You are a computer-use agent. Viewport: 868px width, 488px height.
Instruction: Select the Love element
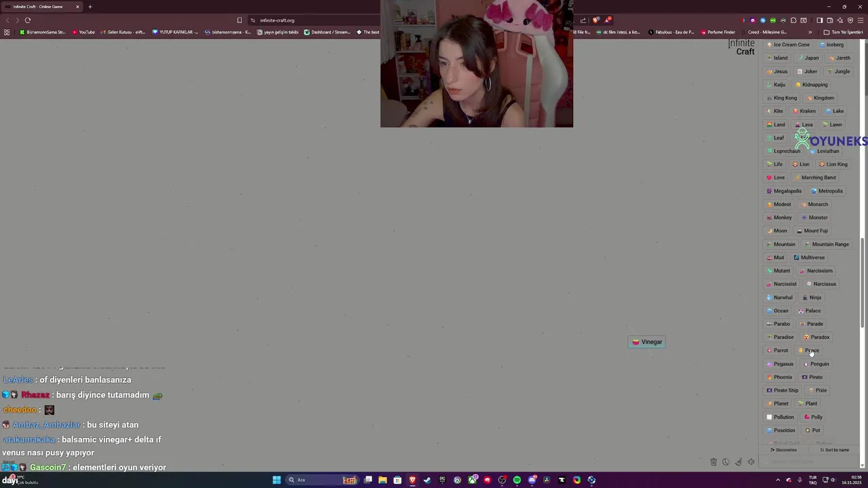[775, 178]
